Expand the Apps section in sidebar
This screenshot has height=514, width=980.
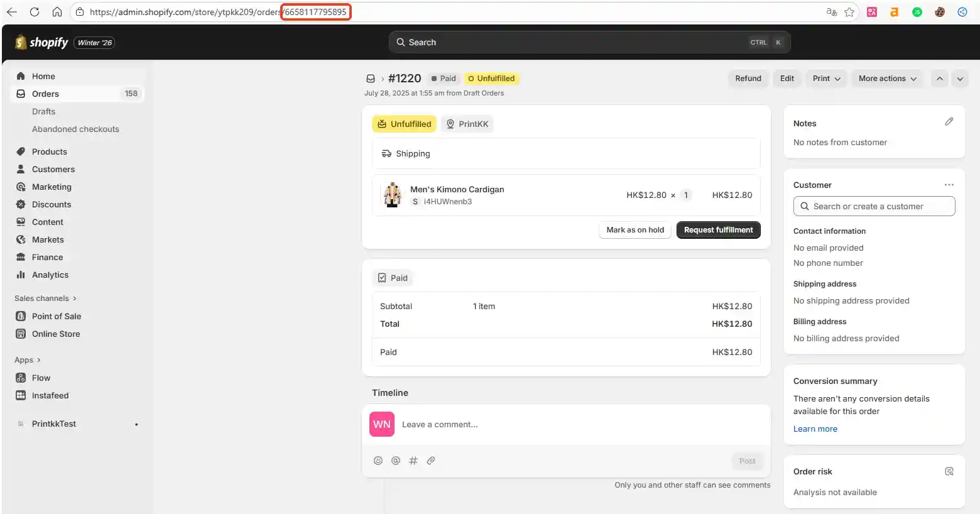tap(28, 360)
